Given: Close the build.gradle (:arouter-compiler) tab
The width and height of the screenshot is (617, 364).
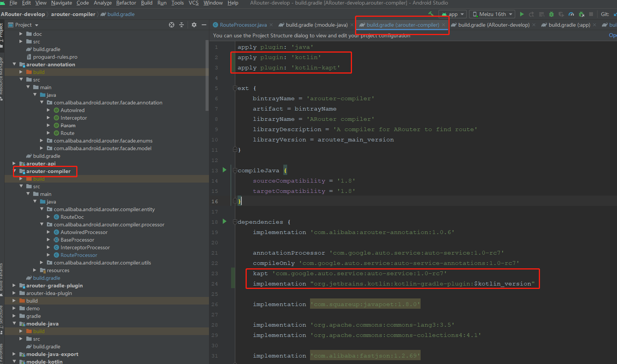Looking at the screenshot, I should pyautogui.click(x=443, y=25).
